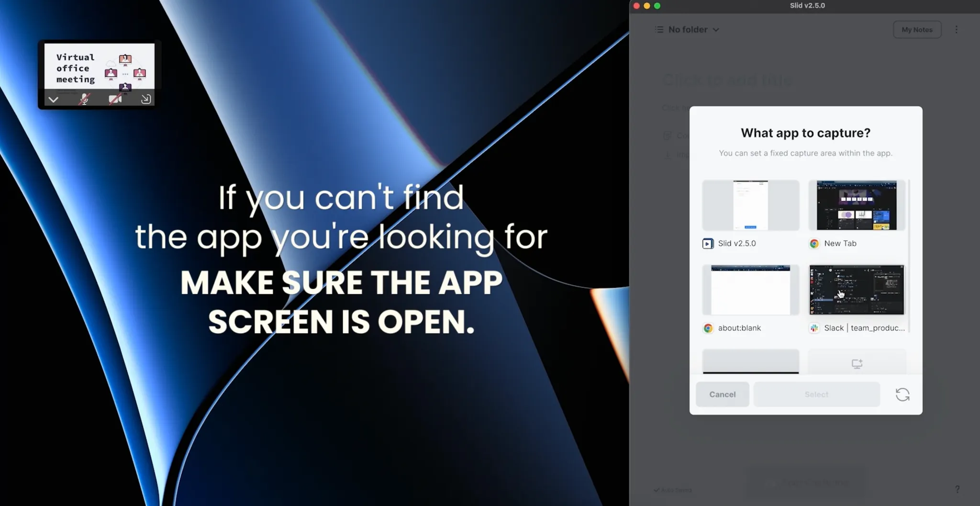Click the "Click to add title" field
The width and height of the screenshot is (980, 506).
pyautogui.click(x=728, y=80)
